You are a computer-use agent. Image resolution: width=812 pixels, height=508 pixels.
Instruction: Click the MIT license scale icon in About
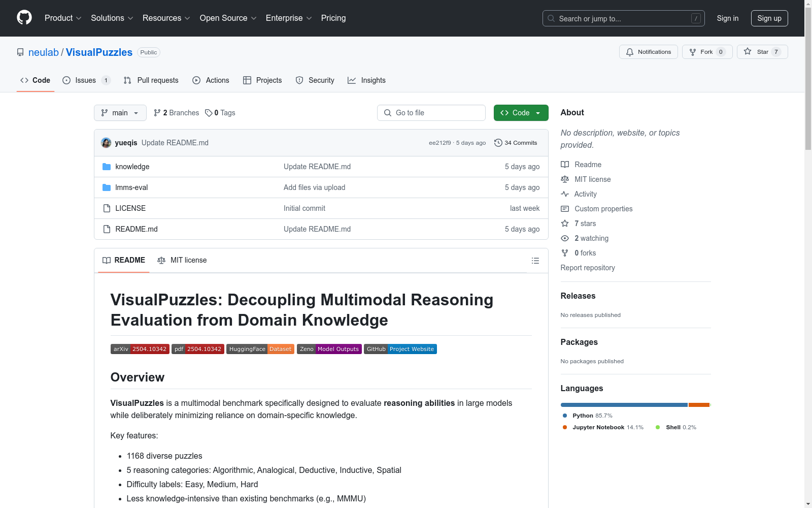(565, 179)
